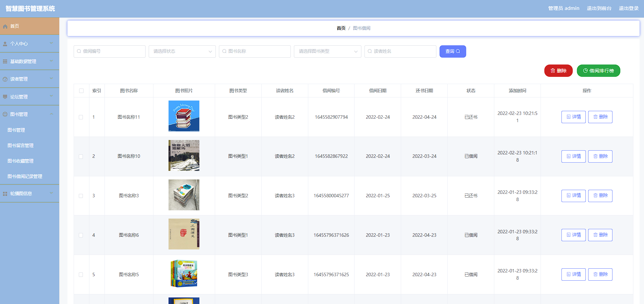
Task: Click book cover thumbnail for 图书名称10
Action: 184,155
